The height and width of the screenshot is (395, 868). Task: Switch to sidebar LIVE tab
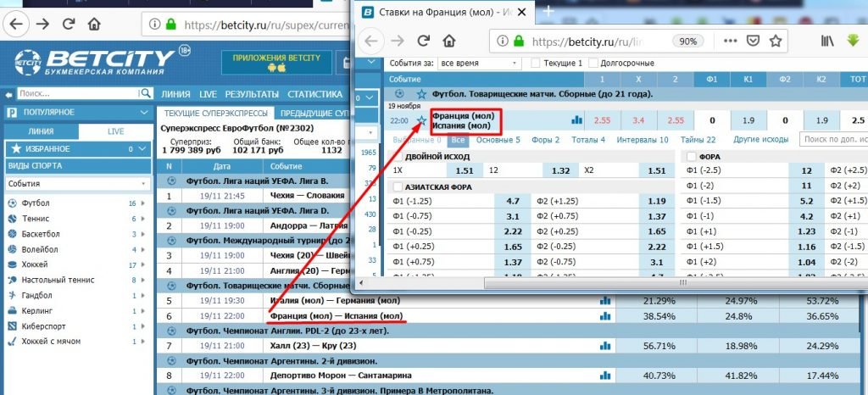[114, 131]
